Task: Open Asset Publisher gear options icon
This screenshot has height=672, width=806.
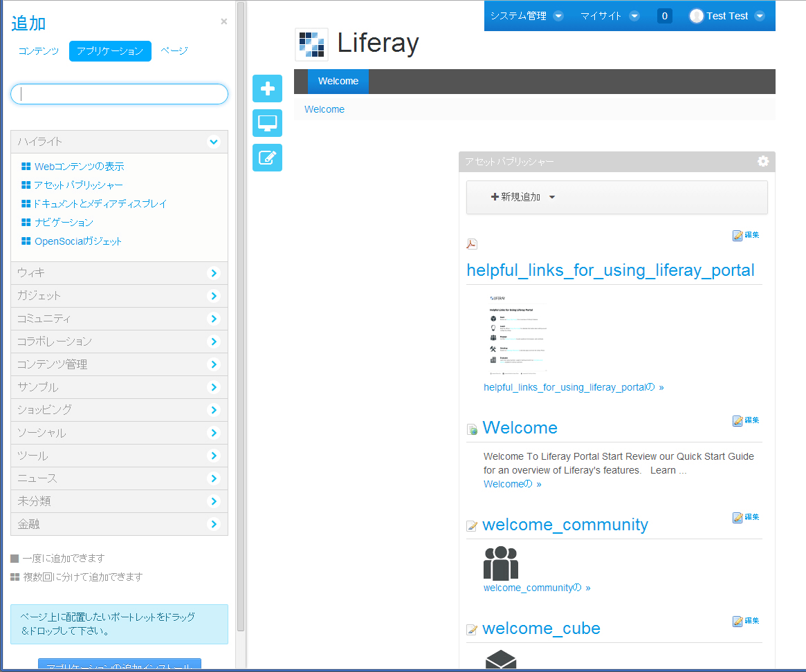Action: (x=763, y=161)
